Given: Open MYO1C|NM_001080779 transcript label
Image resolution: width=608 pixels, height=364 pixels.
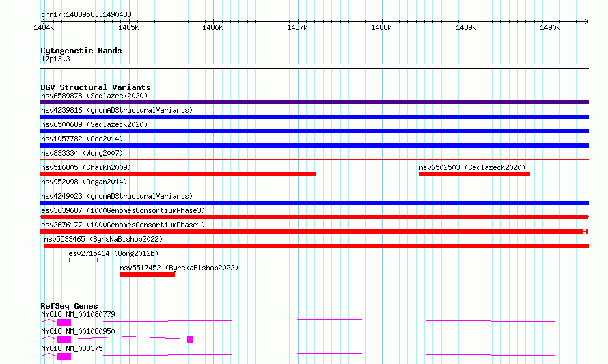Looking at the screenshot, I should [78, 314].
